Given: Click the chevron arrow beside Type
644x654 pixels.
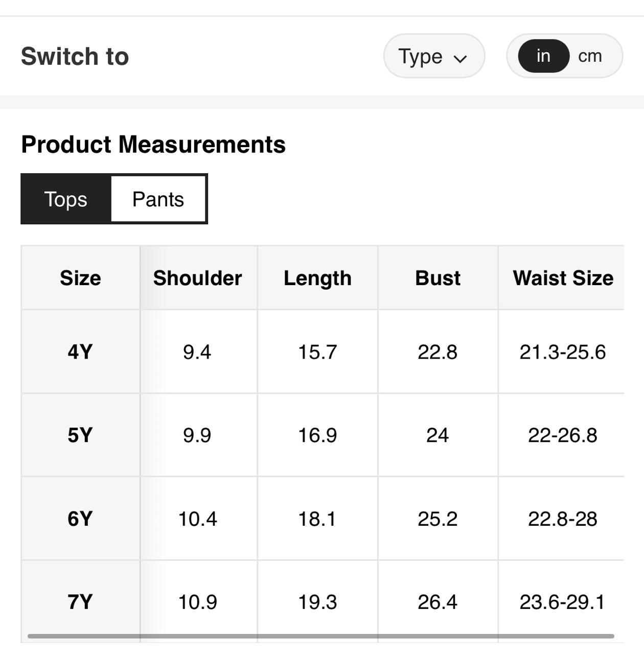Looking at the screenshot, I should pyautogui.click(x=460, y=59).
